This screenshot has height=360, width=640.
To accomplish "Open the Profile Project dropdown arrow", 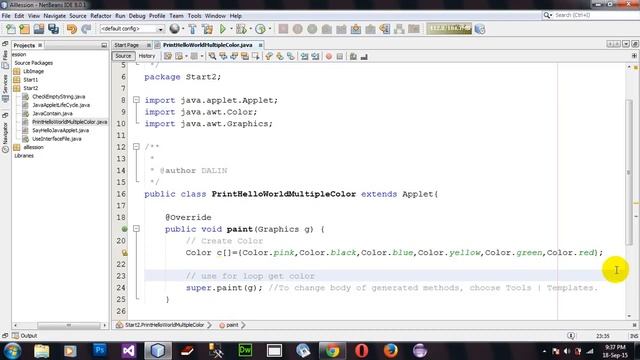I will (269, 29).
